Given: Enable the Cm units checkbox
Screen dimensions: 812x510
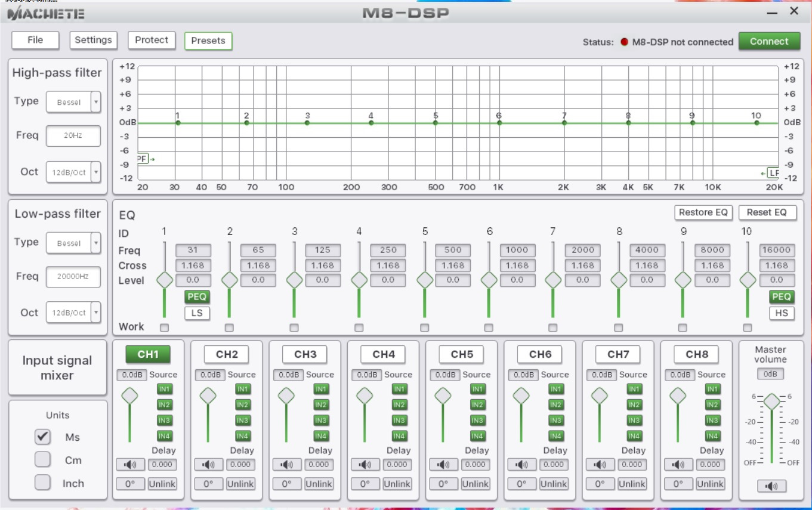Looking at the screenshot, I should (42, 460).
